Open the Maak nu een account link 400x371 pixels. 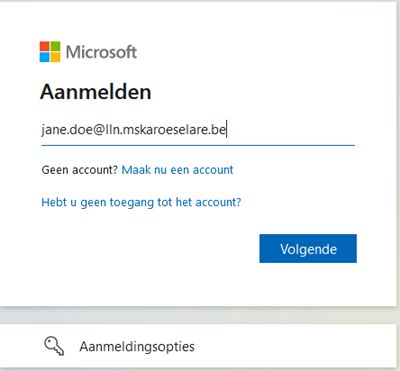click(177, 170)
